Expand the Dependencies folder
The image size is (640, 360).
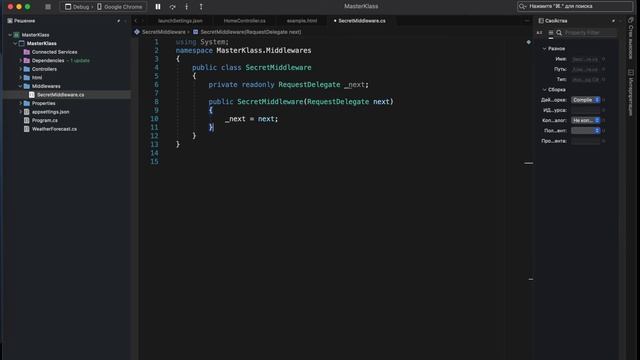point(20,60)
